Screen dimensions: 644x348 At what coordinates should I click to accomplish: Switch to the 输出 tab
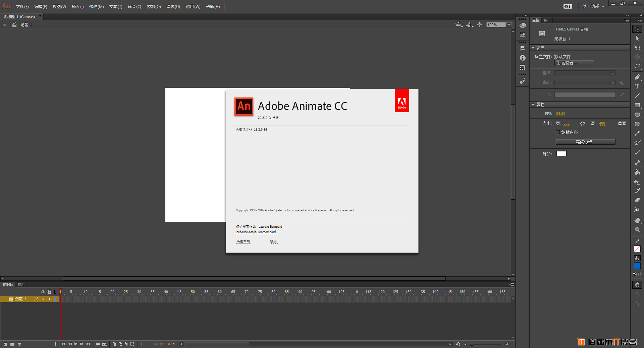[x=21, y=285]
